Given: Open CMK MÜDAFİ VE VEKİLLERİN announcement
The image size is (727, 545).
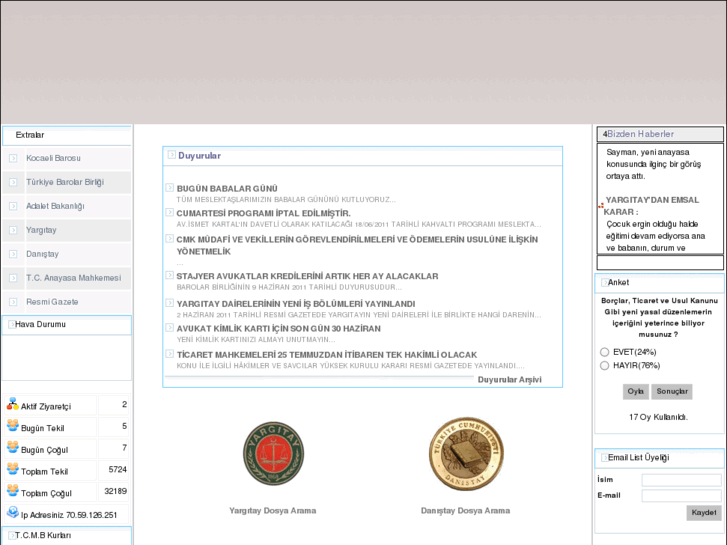Looking at the screenshot, I should (x=357, y=245).
